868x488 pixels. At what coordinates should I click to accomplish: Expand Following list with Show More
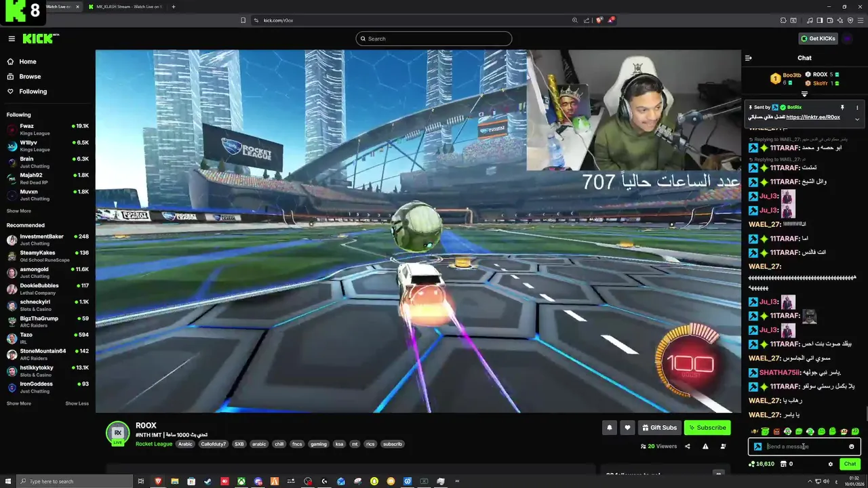[x=19, y=211]
